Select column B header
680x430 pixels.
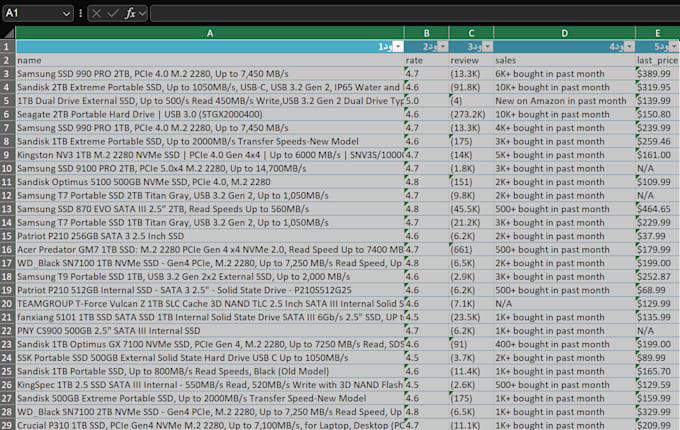tap(426, 33)
